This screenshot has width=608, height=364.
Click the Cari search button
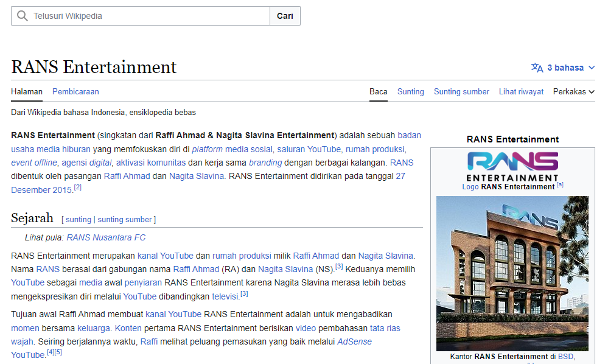point(285,16)
